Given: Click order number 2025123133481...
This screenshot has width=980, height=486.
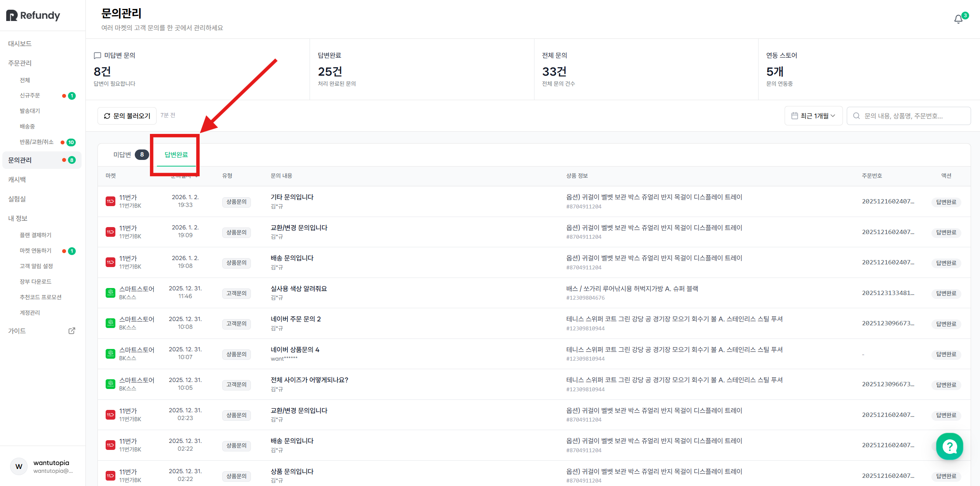Looking at the screenshot, I should [x=888, y=293].
